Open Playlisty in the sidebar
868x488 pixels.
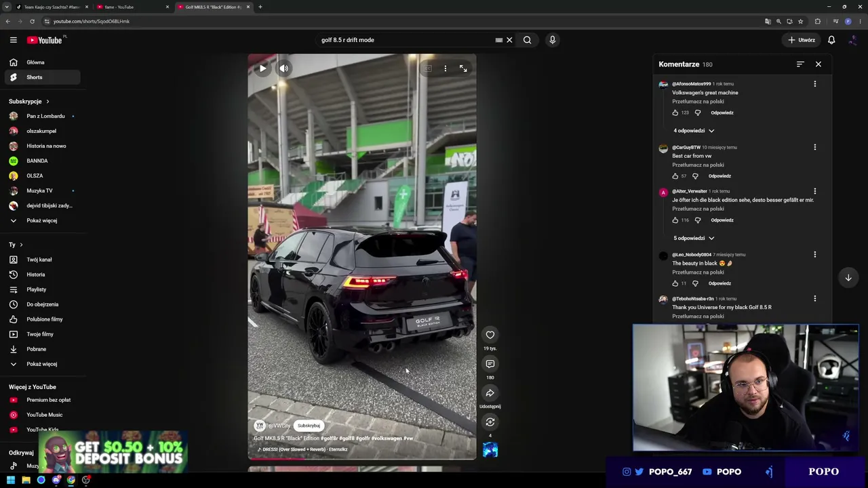pos(43,289)
